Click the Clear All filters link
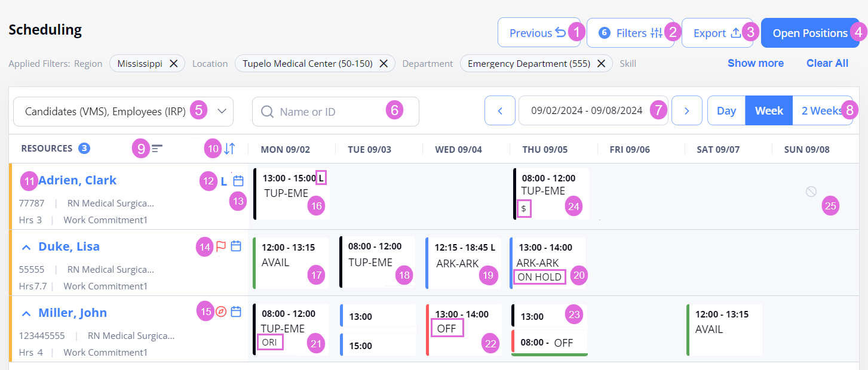The image size is (868, 370). tap(827, 63)
